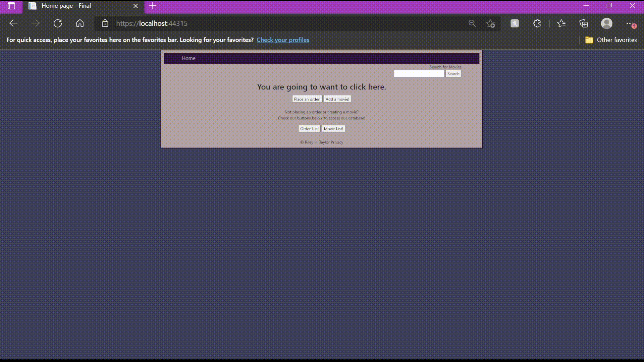View site information lock icon
The height and width of the screenshot is (362, 644).
105,23
